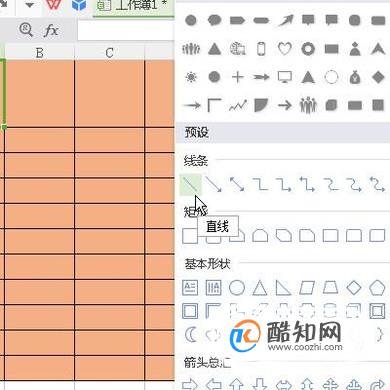Choose the diamond basic shape
The width and height of the screenshot is (390, 390).
pyautogui.click(x=354, y=287)
